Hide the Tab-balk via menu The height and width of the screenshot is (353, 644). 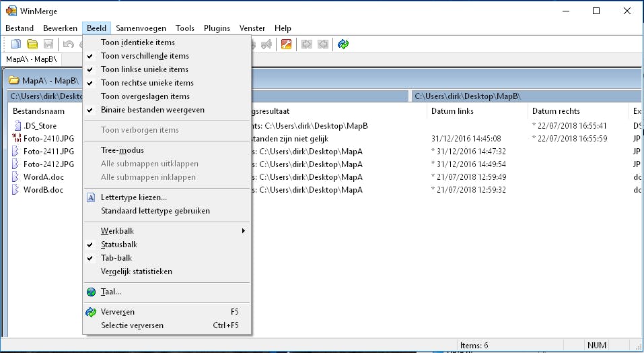[x=167, y=257]
